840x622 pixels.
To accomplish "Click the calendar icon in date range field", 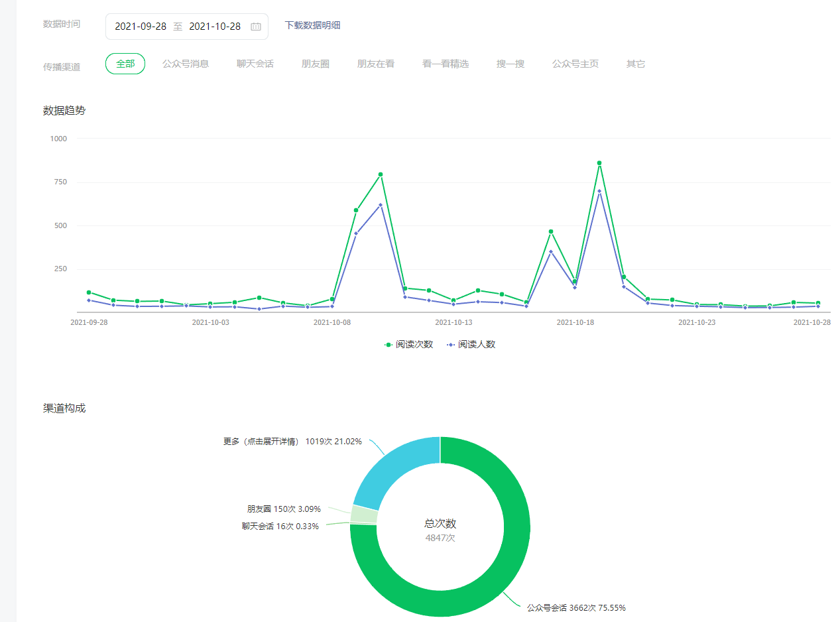I will point(256,27).
